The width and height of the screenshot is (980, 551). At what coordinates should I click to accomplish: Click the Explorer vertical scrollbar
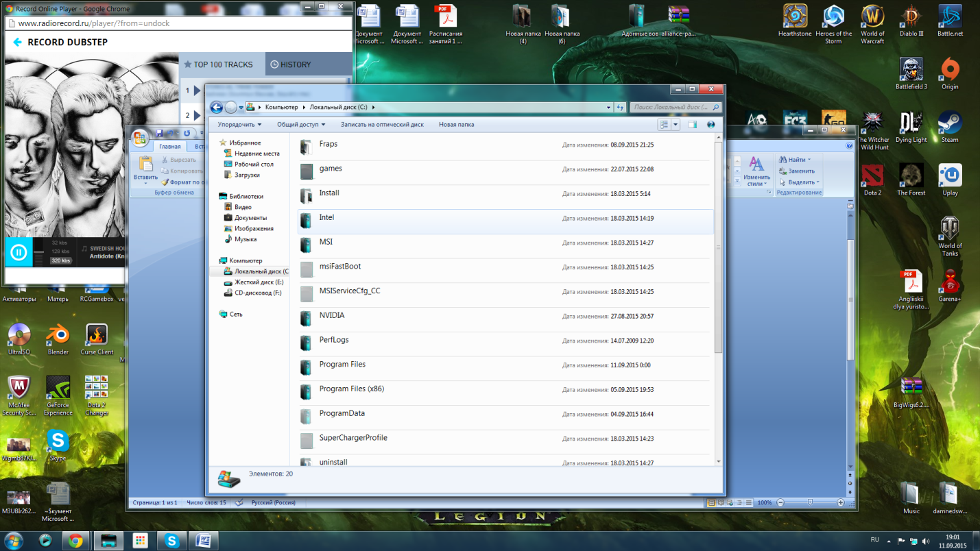point(718,247)
